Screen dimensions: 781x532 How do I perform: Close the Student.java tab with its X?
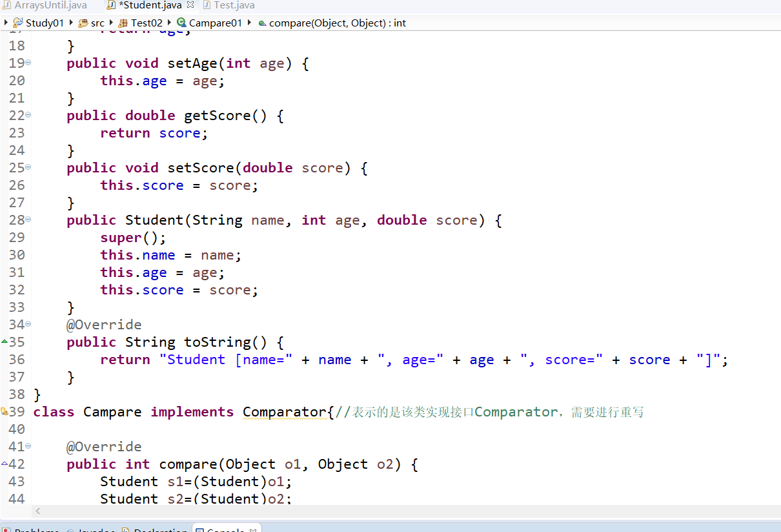(190, 5)
